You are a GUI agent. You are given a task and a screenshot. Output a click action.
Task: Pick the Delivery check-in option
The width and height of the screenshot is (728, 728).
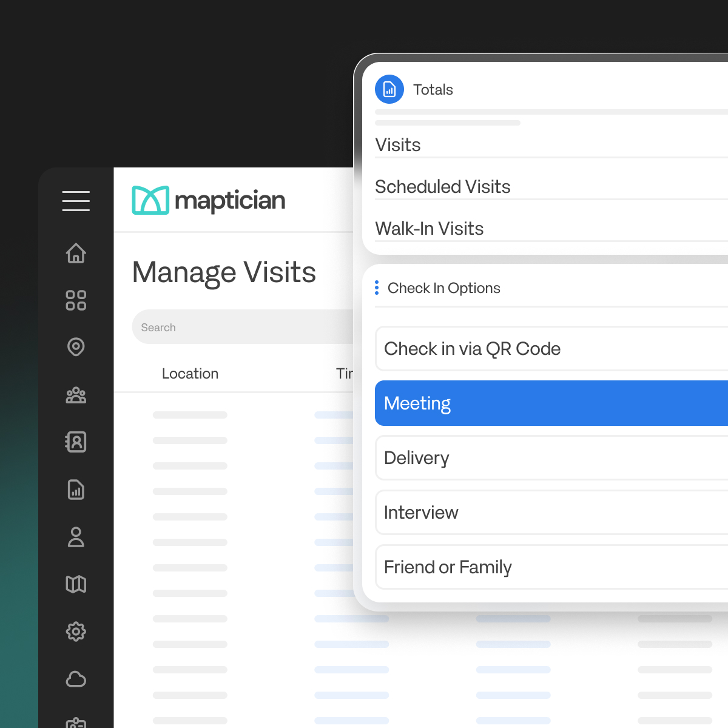tap(551, 458)
